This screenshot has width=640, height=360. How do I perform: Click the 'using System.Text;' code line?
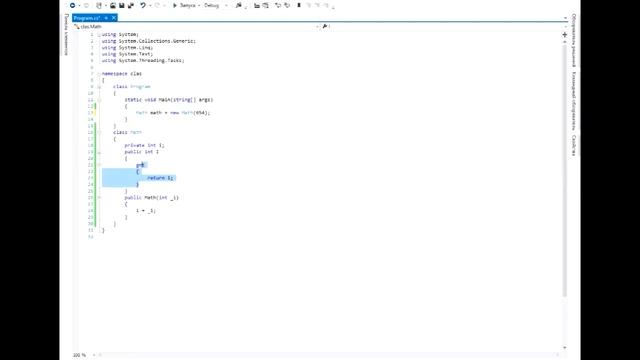(127, 54)
